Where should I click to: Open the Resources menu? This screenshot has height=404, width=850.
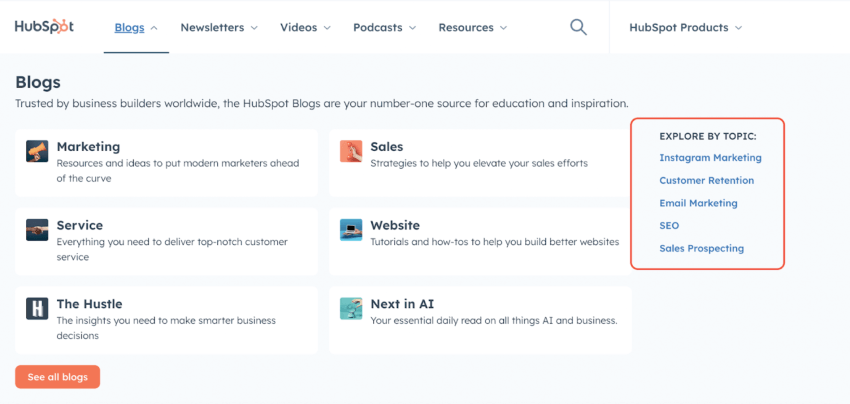[x=472, y=28]
